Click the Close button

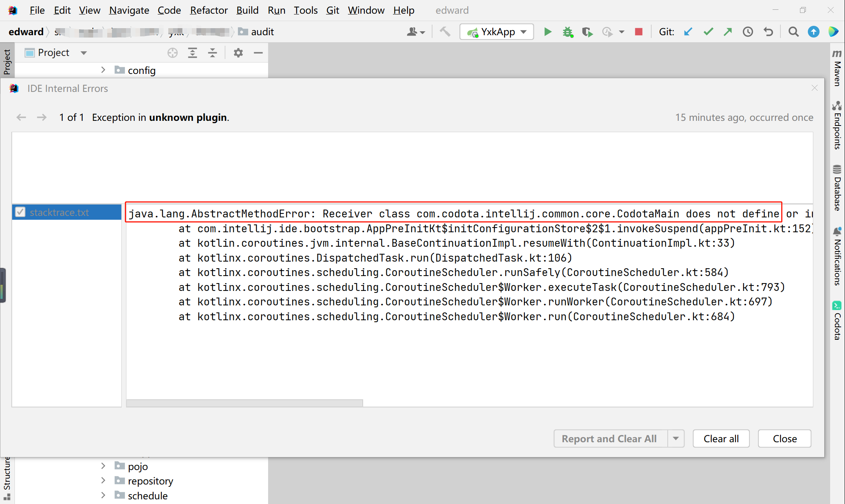tap(784, 439)
